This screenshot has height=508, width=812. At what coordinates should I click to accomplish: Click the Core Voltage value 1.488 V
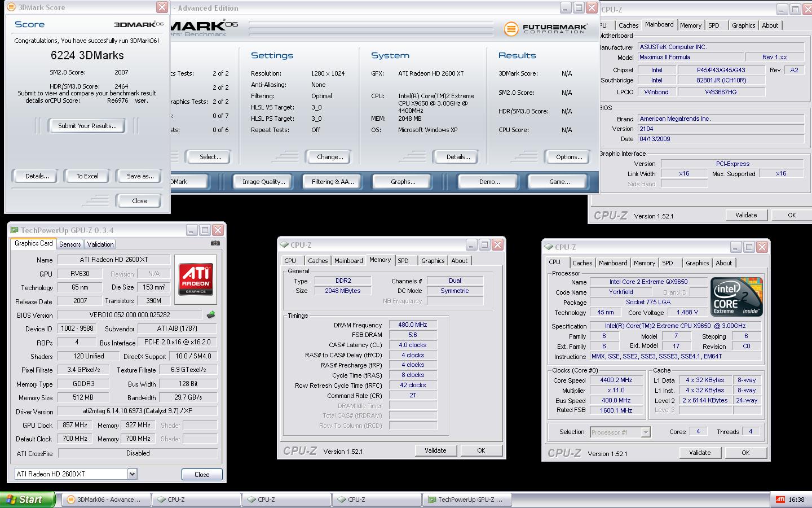tap(687, 312)
